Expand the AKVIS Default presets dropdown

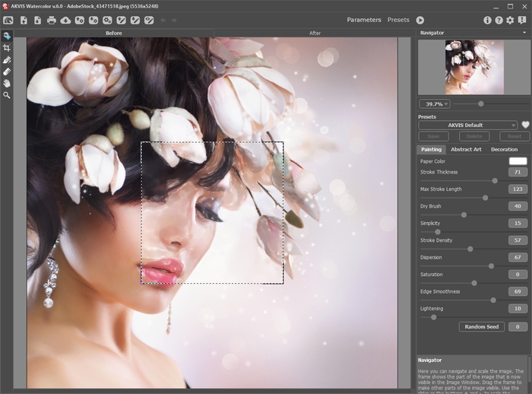tap(468, 125)
